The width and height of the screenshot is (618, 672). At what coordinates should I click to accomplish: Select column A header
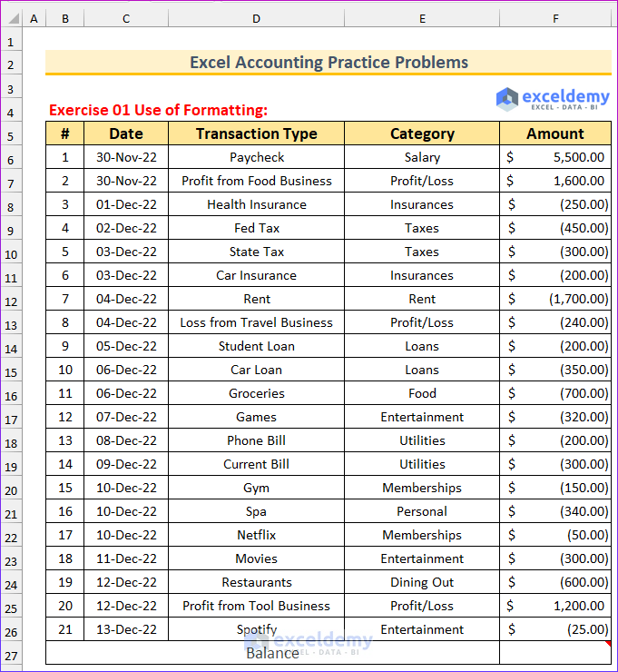pos(34,18)
